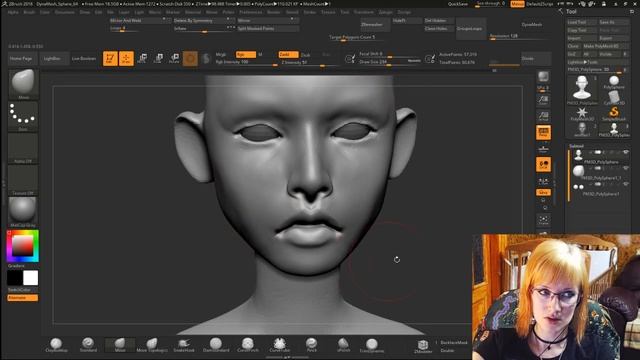Toggle the Mrgb mode
Viewport: 640px width, 360px height.
(221, 54)
